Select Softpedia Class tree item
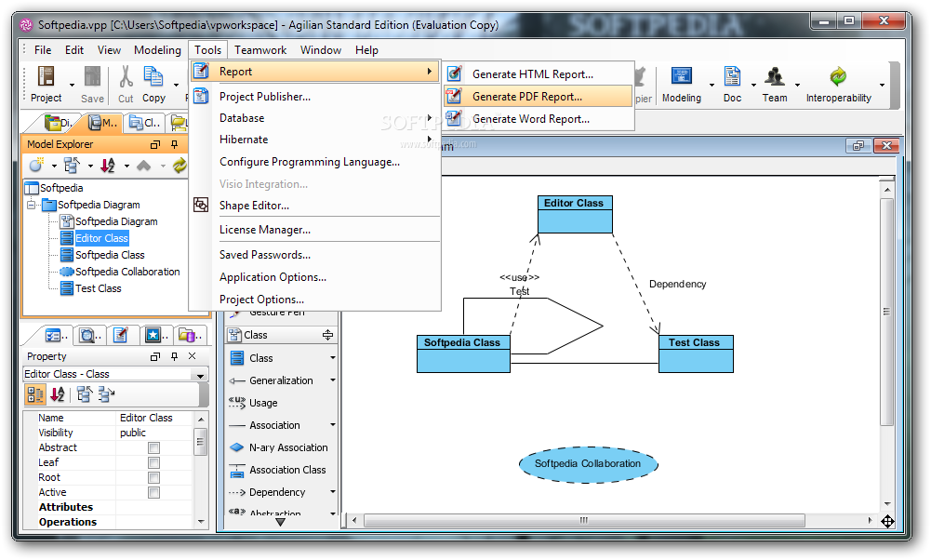 point(110,255)
